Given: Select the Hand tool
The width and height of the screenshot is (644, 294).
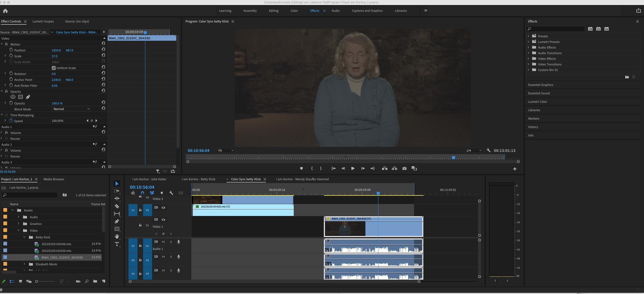Looking at the screenshot, I should (117, 237).
